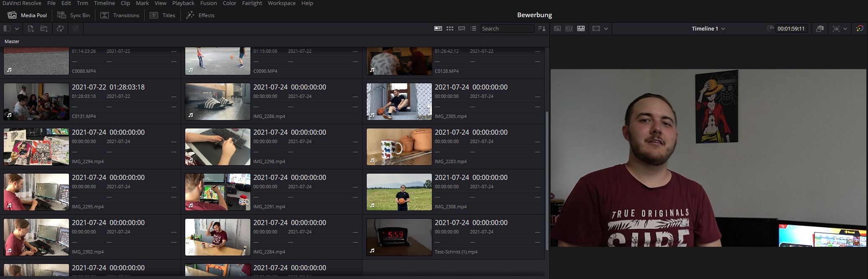
Task: Select the IMG_2291.mp4 clip thumbnail
Action: pos(218,192)
